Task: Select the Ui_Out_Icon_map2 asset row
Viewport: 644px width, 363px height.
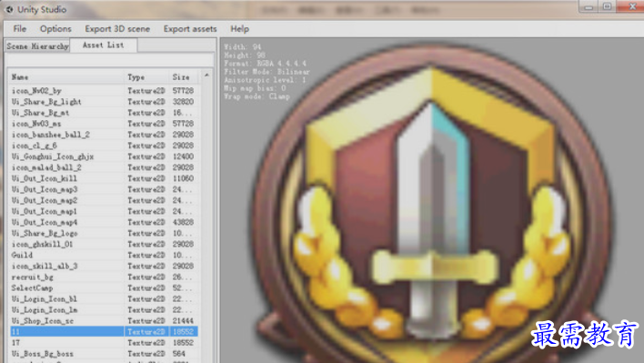Action: pyautogui.click(x=104, y=200)
